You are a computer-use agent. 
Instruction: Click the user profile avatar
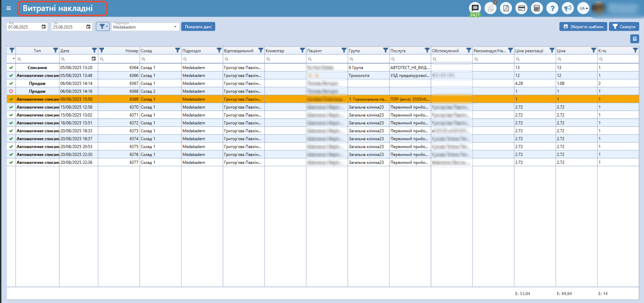(x=599, y=8)
